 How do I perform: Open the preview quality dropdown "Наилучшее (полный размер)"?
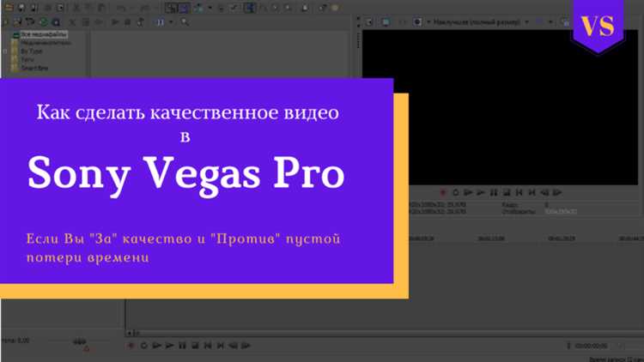479,22
